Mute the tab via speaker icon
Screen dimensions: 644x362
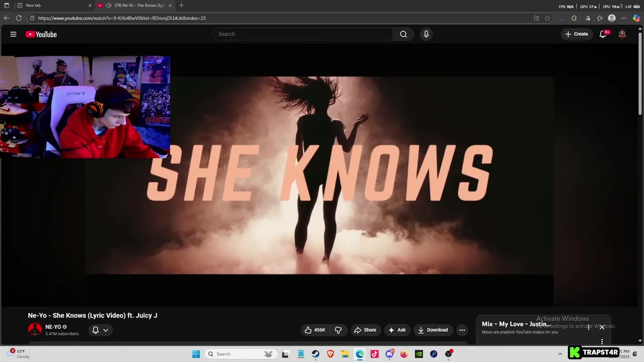click(x=108, y=6)
